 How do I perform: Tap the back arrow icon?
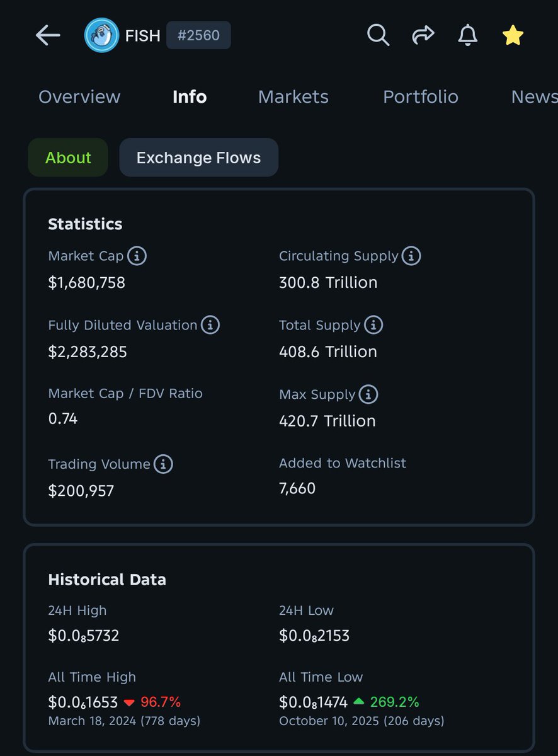(48, 35)
